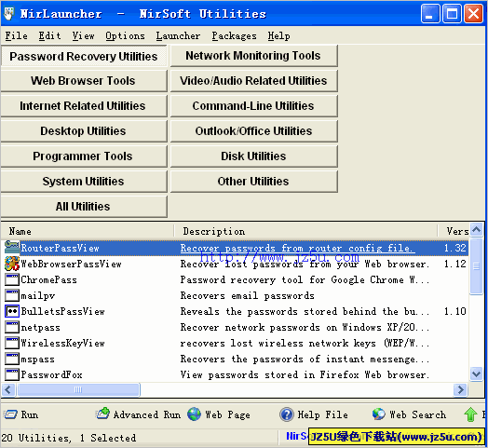Open the Launcher menu

(178, 35)
